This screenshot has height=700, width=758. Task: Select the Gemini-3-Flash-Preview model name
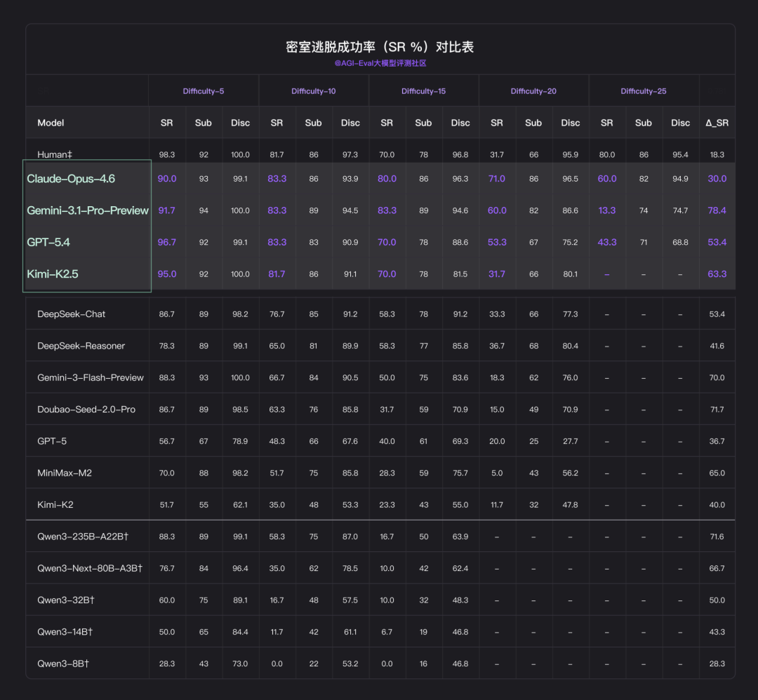coord(91,378)
